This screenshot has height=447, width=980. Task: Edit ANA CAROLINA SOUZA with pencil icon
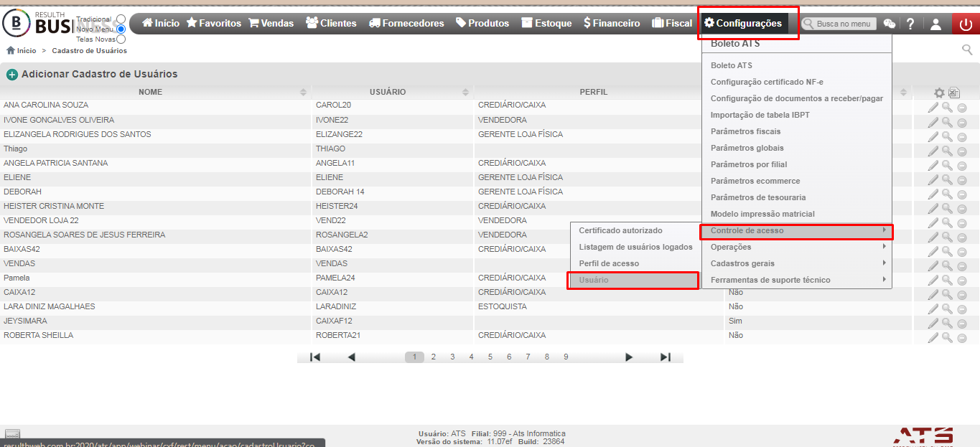933,108
